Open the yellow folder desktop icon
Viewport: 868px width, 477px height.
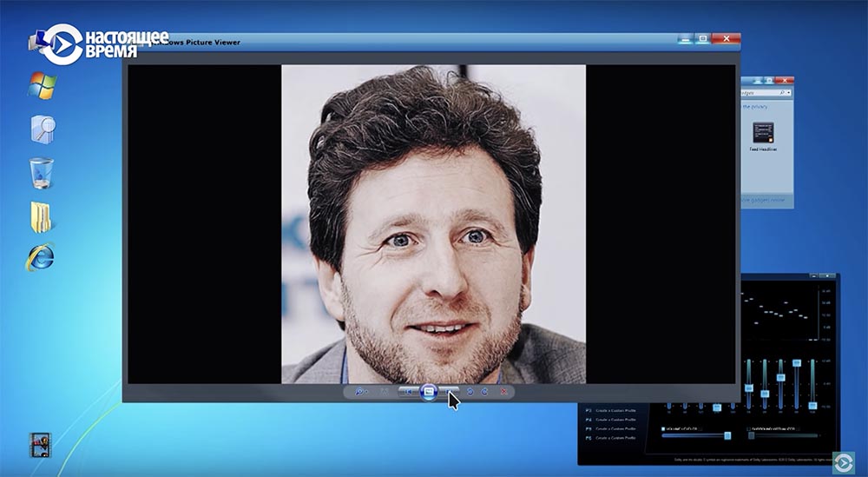click(41, 216)
